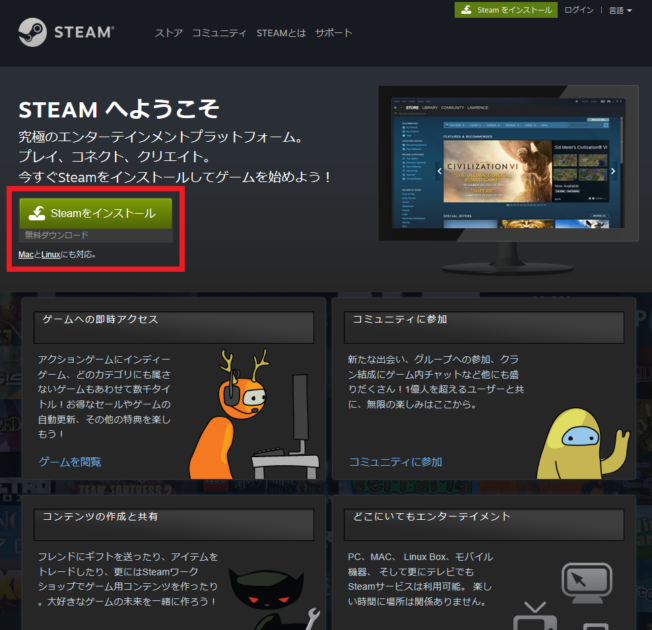The image size is (652, 630).
Task: Click the monitor with cursor device icon
Action: point(586,582)
